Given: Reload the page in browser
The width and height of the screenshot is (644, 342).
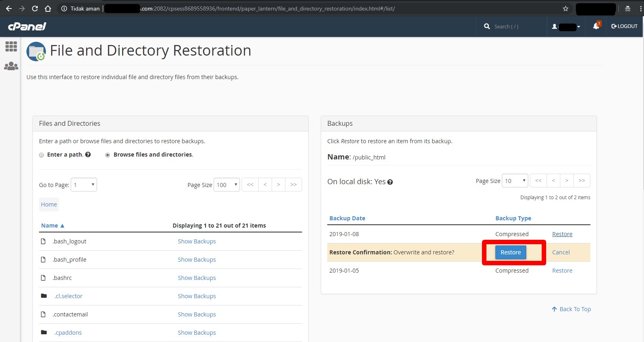Looking at the screenshot, I should [x=35, y=9].
